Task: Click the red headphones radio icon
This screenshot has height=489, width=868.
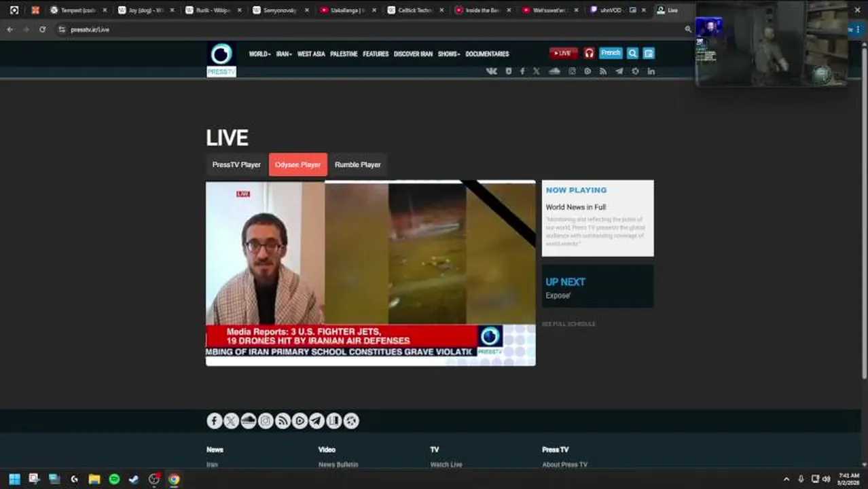Action: [589, 53]
